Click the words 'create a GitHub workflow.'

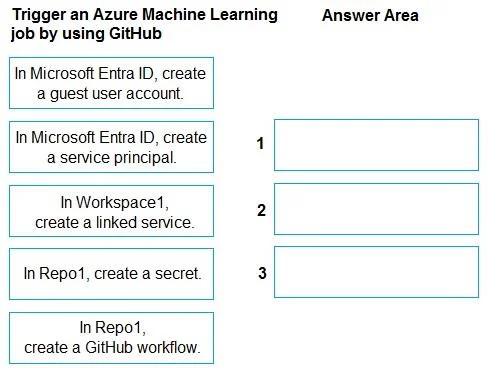pos(112,348)
